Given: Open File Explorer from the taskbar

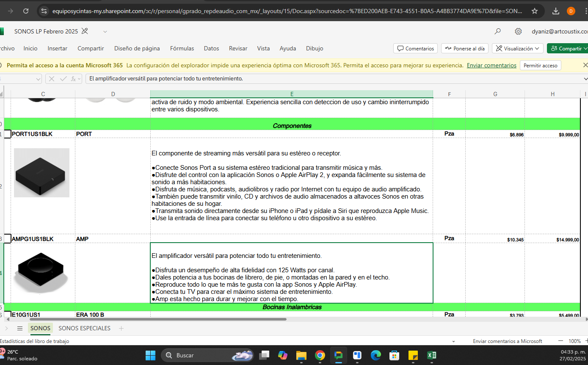Looking at the screenshot, I should [301, 355].
